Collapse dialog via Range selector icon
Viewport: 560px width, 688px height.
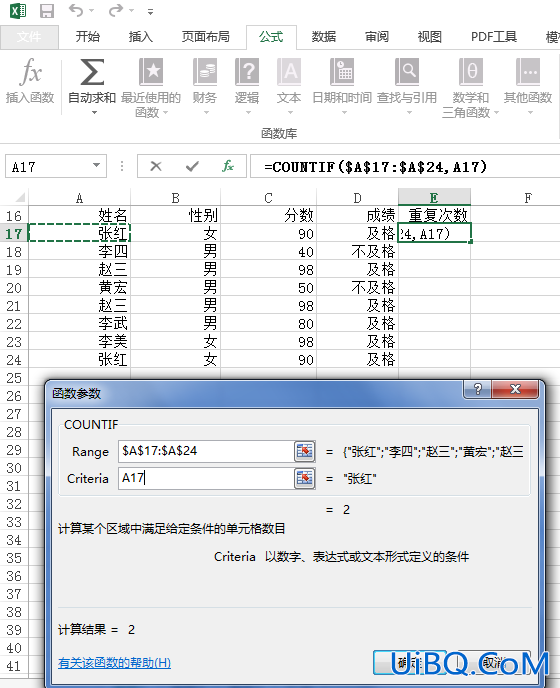(x=305, y=451)
